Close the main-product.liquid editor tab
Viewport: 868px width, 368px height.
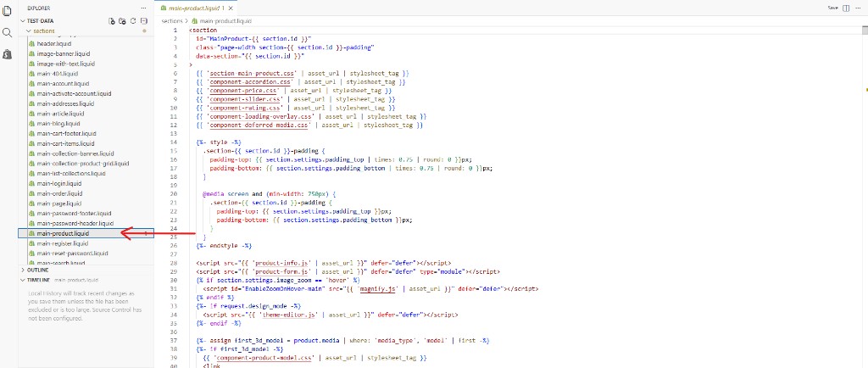[231, 8]
